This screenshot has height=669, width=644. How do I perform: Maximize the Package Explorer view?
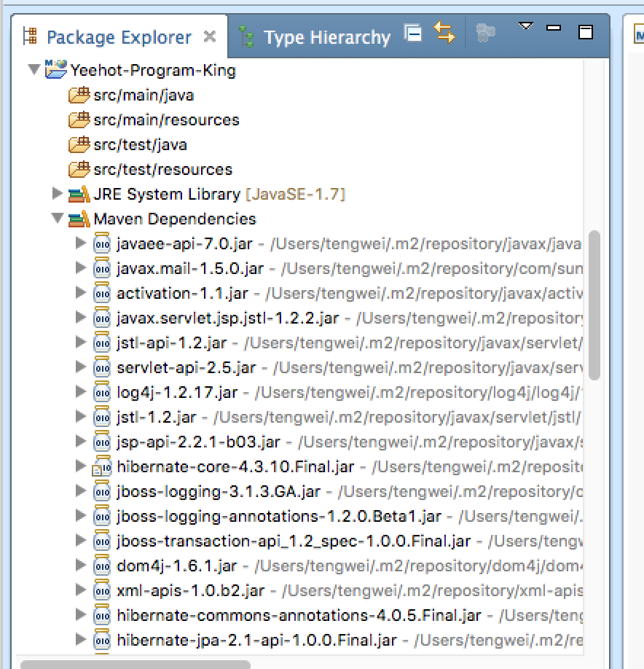point(586,32)
